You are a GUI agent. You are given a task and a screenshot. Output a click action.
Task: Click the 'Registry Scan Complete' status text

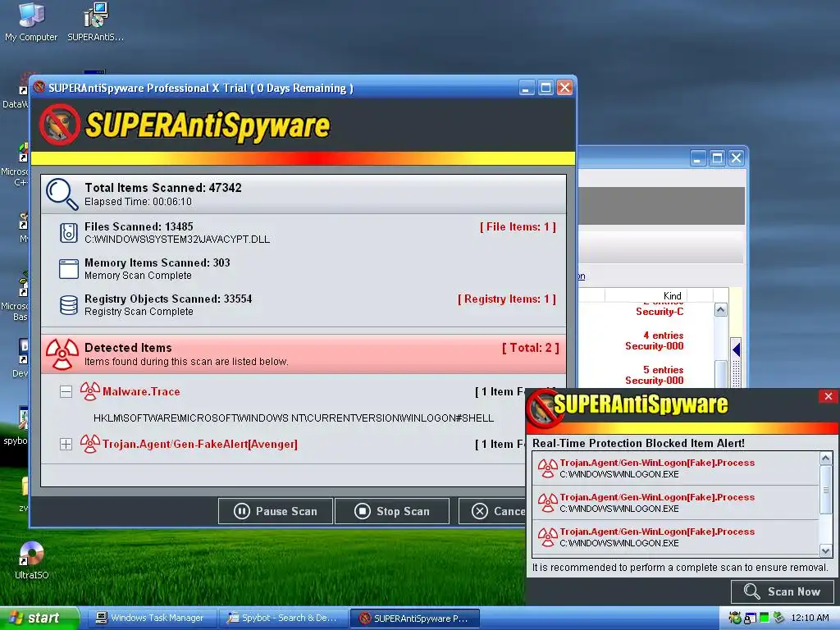point(139,311)
